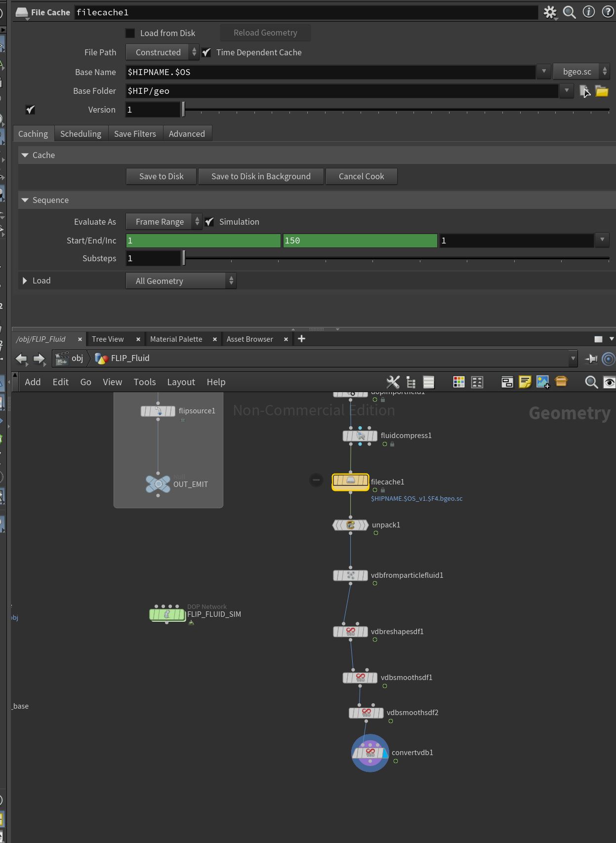Viewport: 616px width, 843px height.
Task: Toggle the Version checkbox
Action: [x=30, y=110]
